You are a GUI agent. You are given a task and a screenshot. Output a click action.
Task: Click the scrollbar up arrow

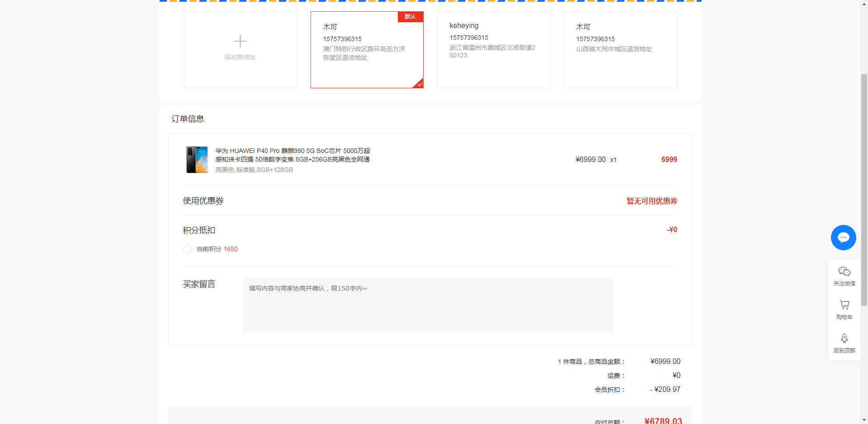click(864, 4)
